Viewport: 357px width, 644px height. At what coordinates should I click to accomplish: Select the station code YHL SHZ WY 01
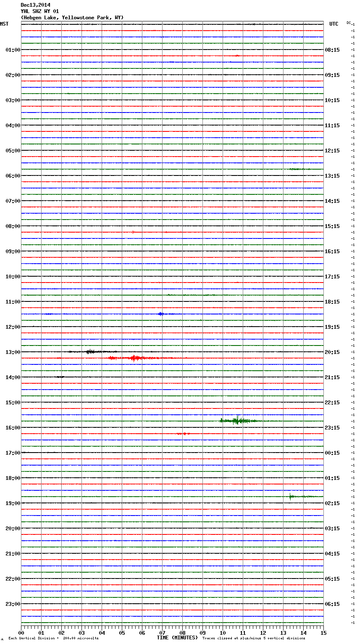click(40, 11)
